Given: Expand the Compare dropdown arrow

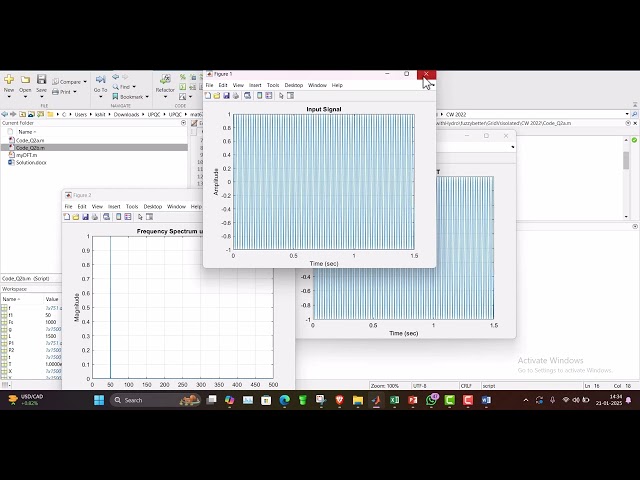Looking at the screenshot, I should (x=85, y=82).
